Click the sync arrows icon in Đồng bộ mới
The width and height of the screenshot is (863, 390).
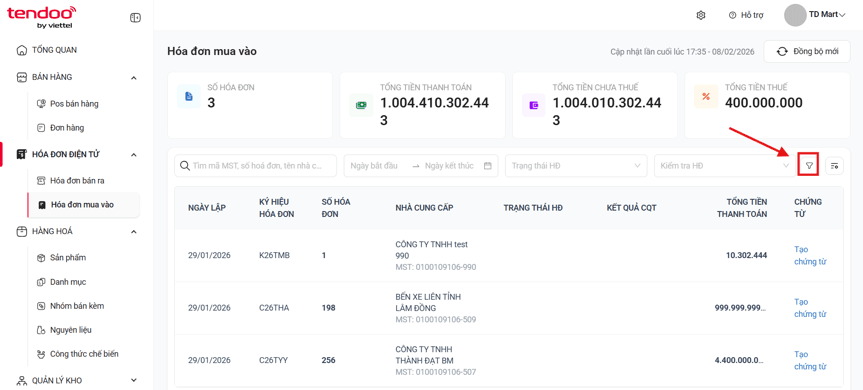pos(782,51)
